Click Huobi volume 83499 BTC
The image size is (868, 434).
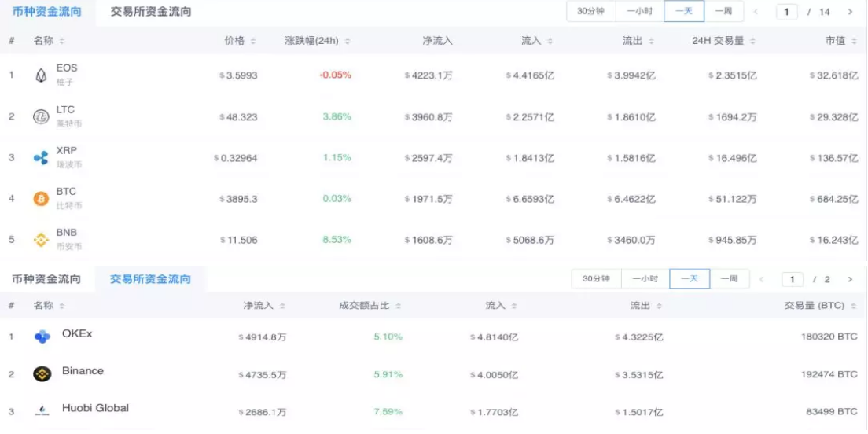click(833, 412)
